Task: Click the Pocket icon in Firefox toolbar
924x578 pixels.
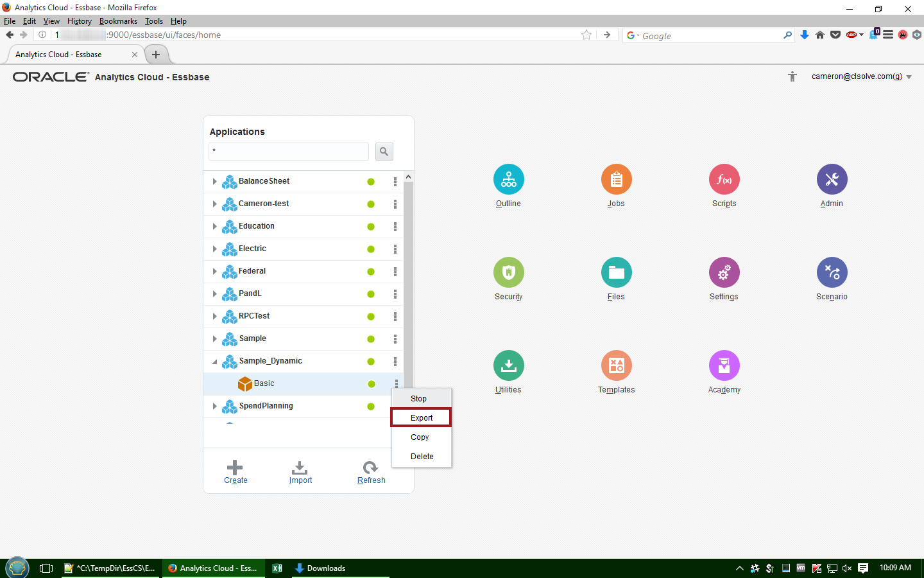Action: (835, 35)
